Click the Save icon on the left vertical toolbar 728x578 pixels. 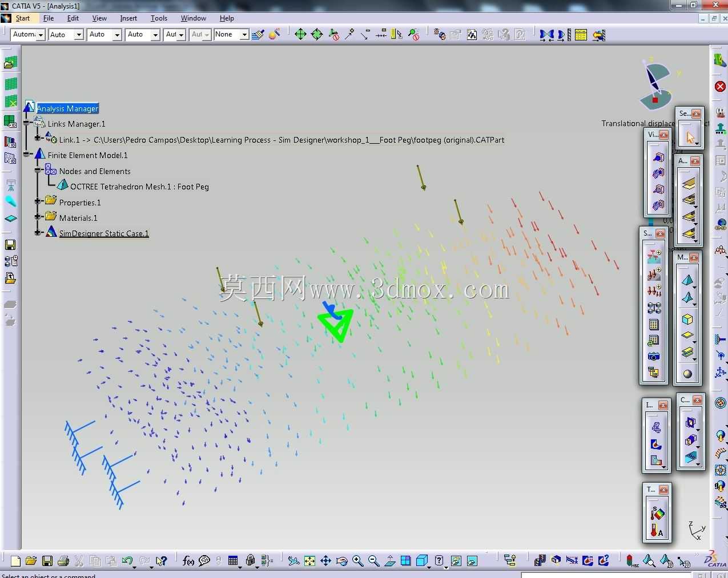click(10, 245)
